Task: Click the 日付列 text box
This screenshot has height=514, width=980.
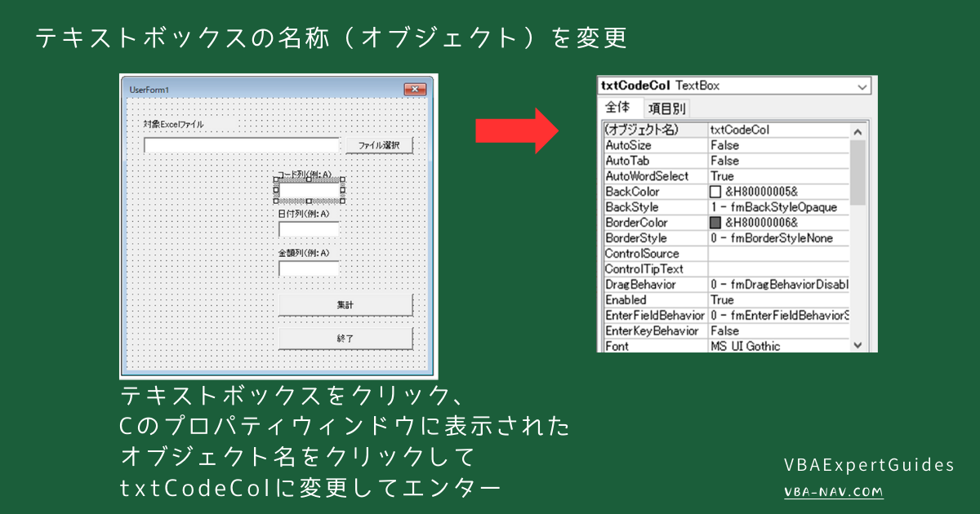Action: point(309,229)
